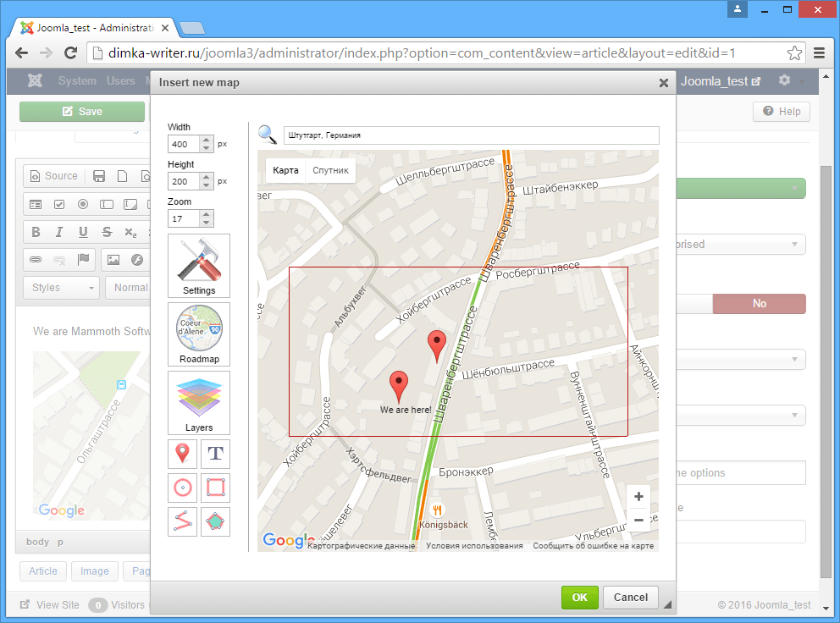This screenshot has width=840, height=623.
Task: Switch map view to Карта
Action: (x=285, y=170)
